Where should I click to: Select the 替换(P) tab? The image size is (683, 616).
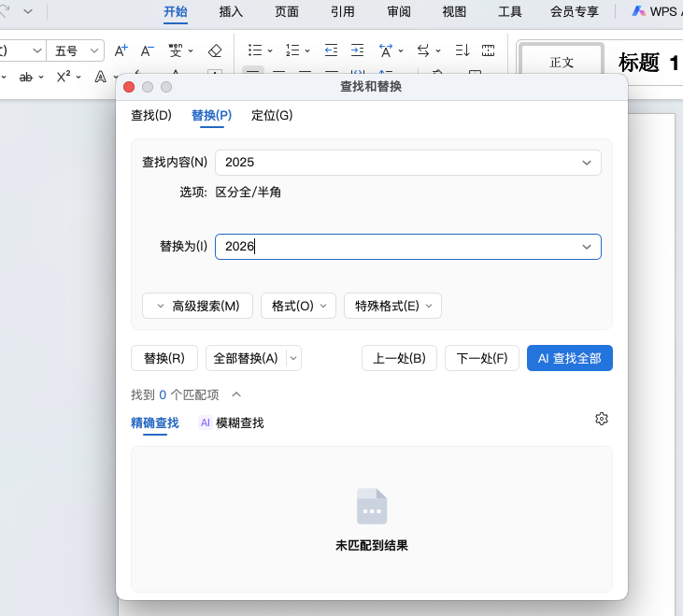coord(212,116)
